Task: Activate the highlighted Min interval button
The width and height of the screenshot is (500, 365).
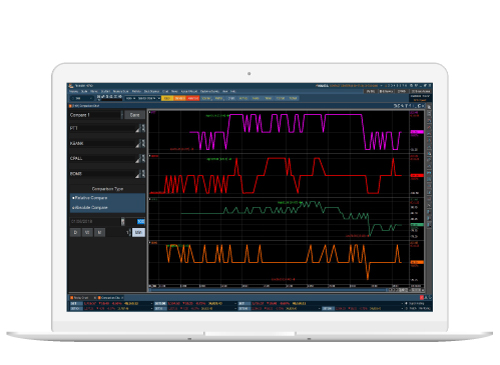Action: [139, 232]
